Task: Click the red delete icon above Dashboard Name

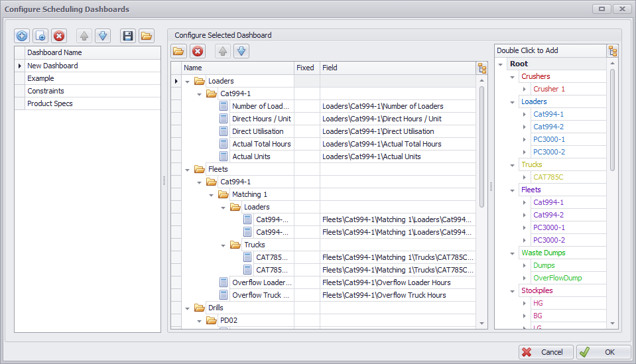Action: pos(59,36)
